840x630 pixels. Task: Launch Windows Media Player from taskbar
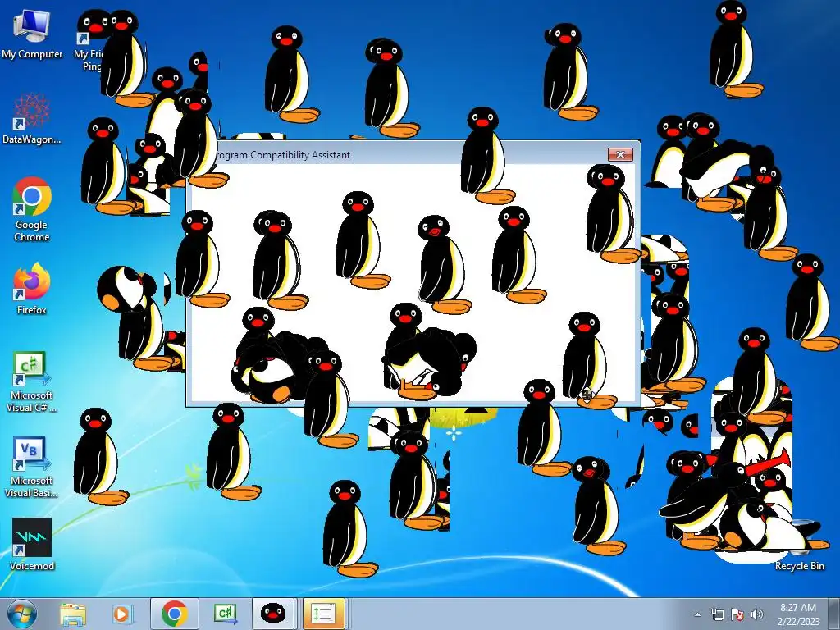pyautogui.click(x=121, y=614)
